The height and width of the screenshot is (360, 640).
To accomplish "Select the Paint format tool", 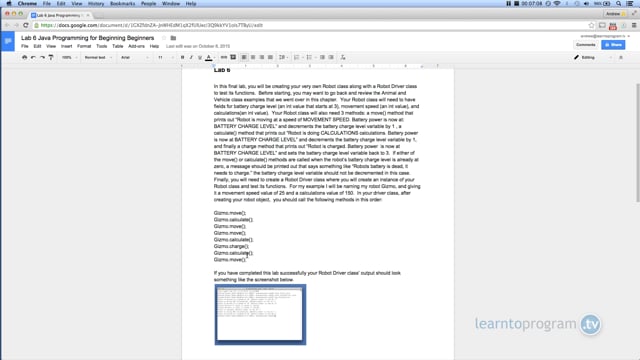I will (x=51, y=58).
